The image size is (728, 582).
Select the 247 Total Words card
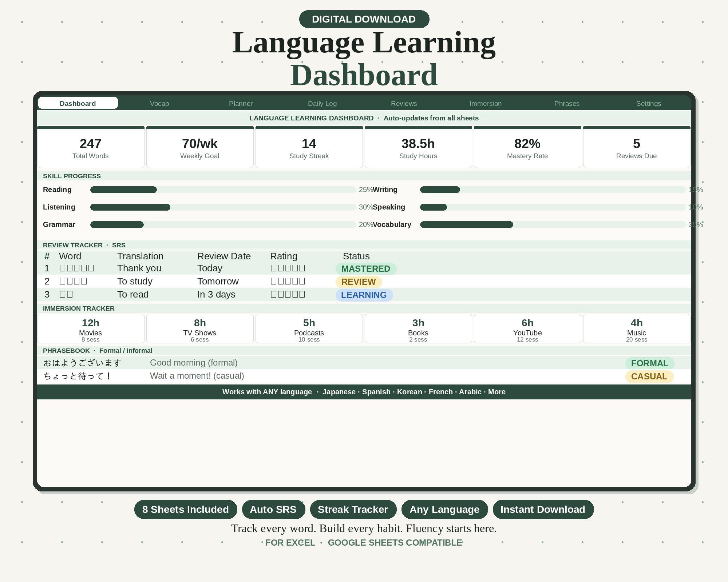pos(91,147)
